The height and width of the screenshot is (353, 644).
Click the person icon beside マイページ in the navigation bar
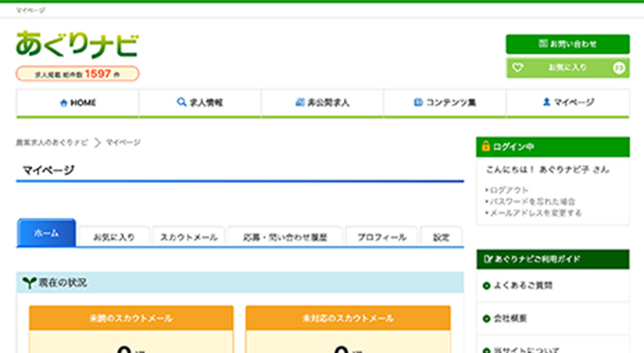click(x=547, y=102)
